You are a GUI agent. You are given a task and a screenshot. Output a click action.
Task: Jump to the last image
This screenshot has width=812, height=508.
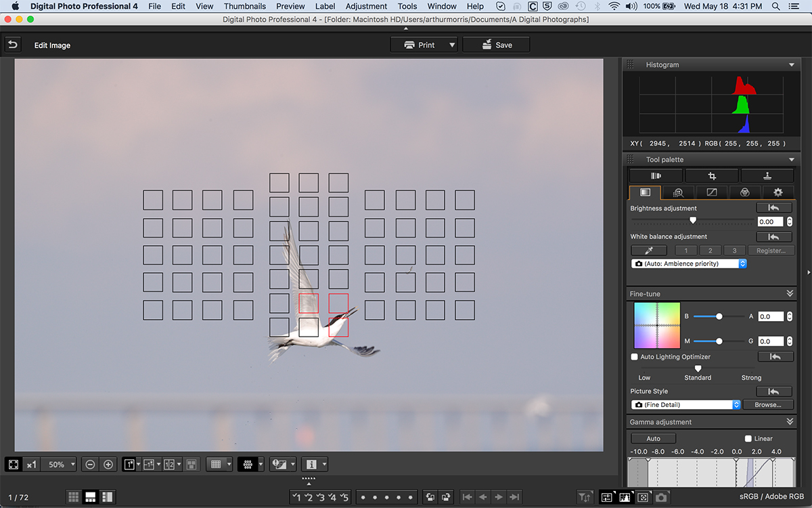515,497
